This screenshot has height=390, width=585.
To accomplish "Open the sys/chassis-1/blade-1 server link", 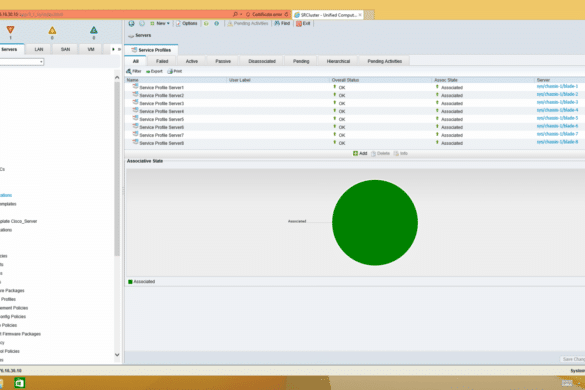I will (557, 86).
